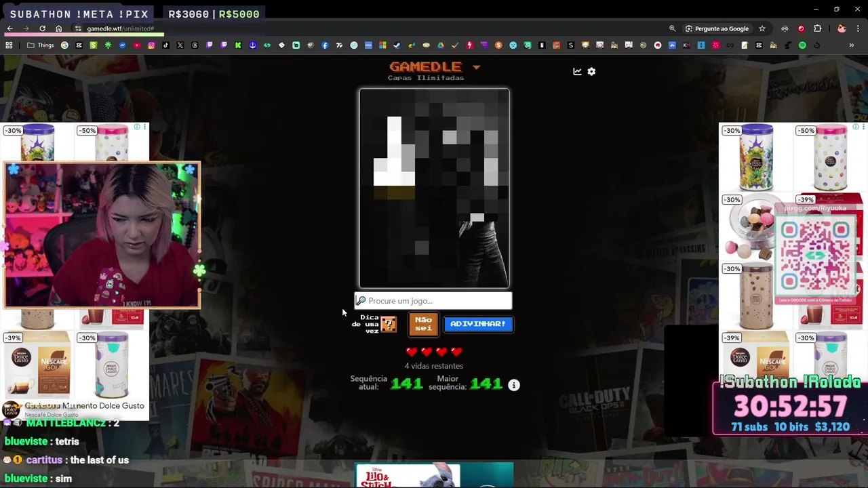Click the ad info icon on right ad
This screenshot has height=488, width=868.
855,127
